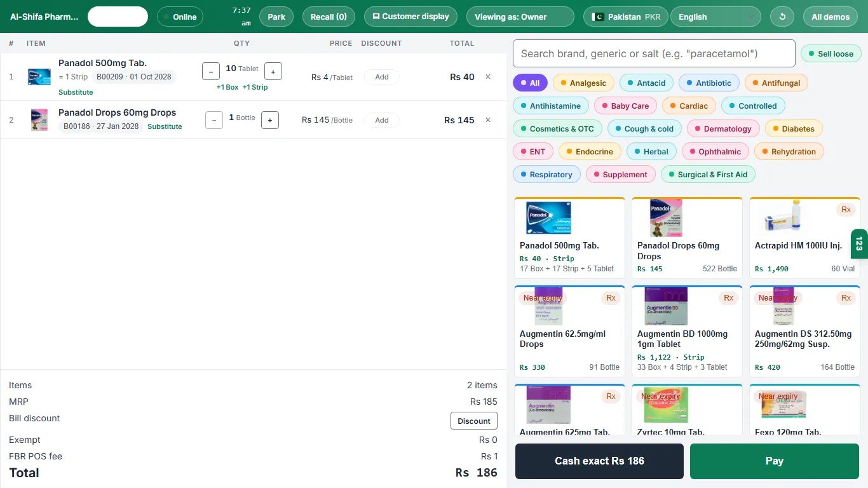
Task: Add Augmentin 62.5mg/ml Drops product card
Action: (569, 330)
